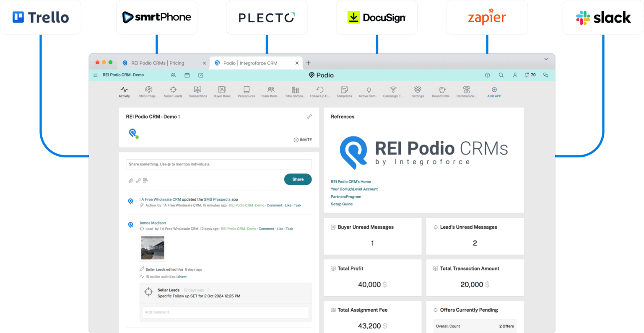Screen dimensions: 644x333
Task: Click the Buyer Unread Messages value 1
Action: [372, 243]
